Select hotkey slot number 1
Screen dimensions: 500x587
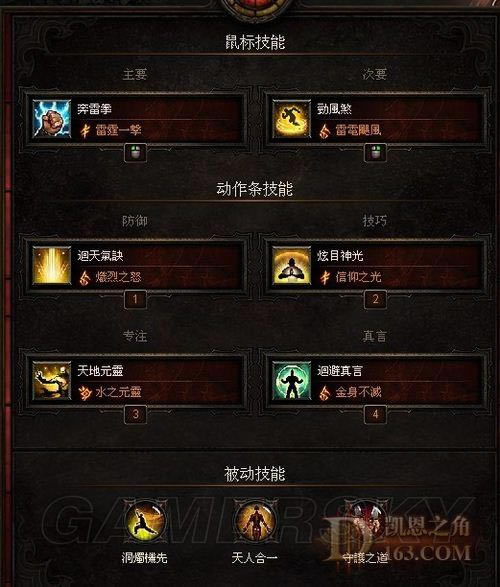pos(135,299)
